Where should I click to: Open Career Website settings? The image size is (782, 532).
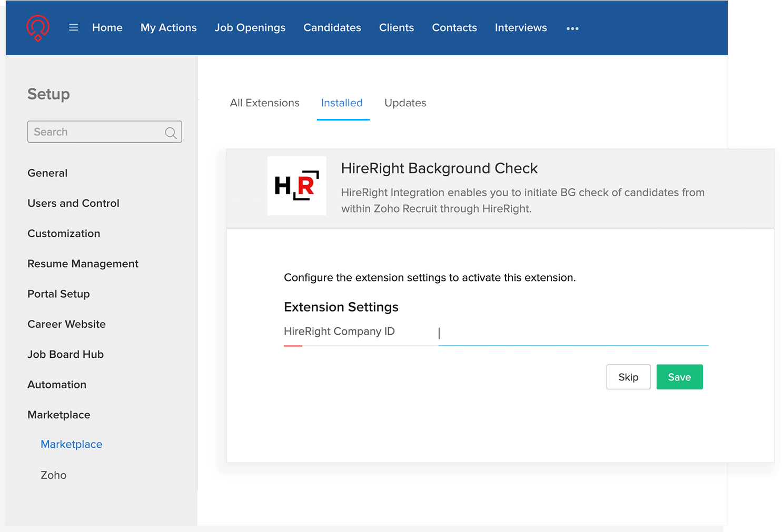[66, 324]
